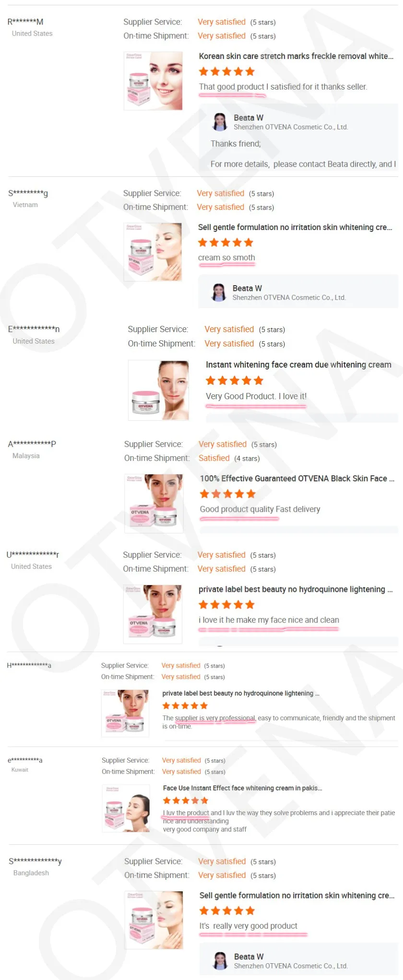Screen dimensions: 403x980
Task: Open thumbnail in Kuwait reviewer's entry
Action: tap(126, 808)
